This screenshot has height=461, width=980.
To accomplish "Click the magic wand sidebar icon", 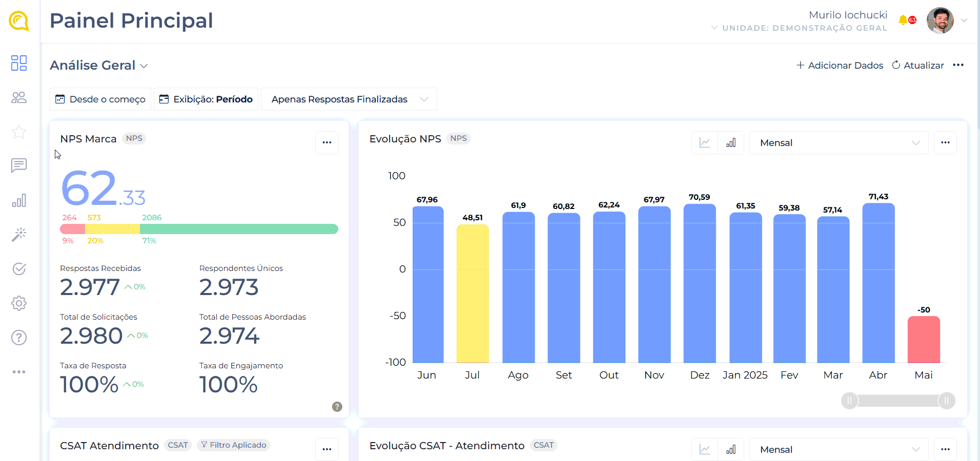I will [19, 234].
